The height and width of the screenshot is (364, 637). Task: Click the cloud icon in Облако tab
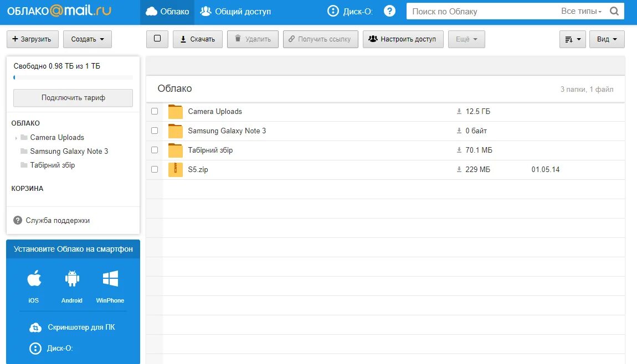coord(152,12)
